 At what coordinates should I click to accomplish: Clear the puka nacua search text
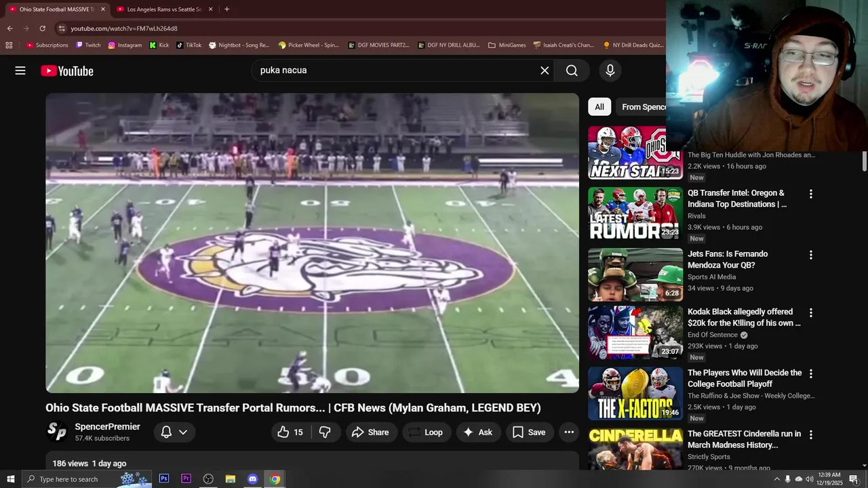545,70
